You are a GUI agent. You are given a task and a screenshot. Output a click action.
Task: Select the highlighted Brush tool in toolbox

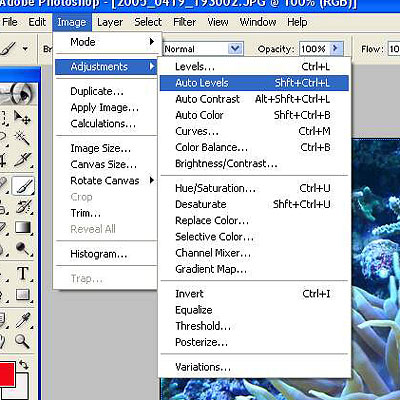click(x=23, y=185)
